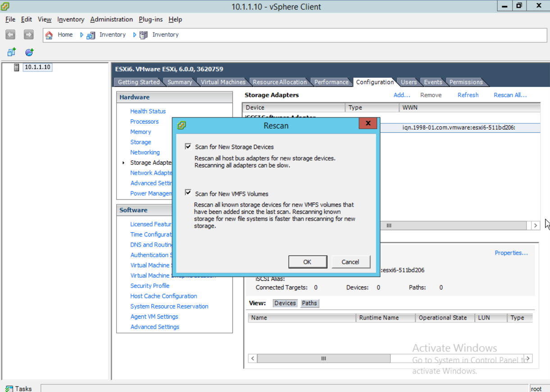Click the forward navigation arrow

pos(28,35)
